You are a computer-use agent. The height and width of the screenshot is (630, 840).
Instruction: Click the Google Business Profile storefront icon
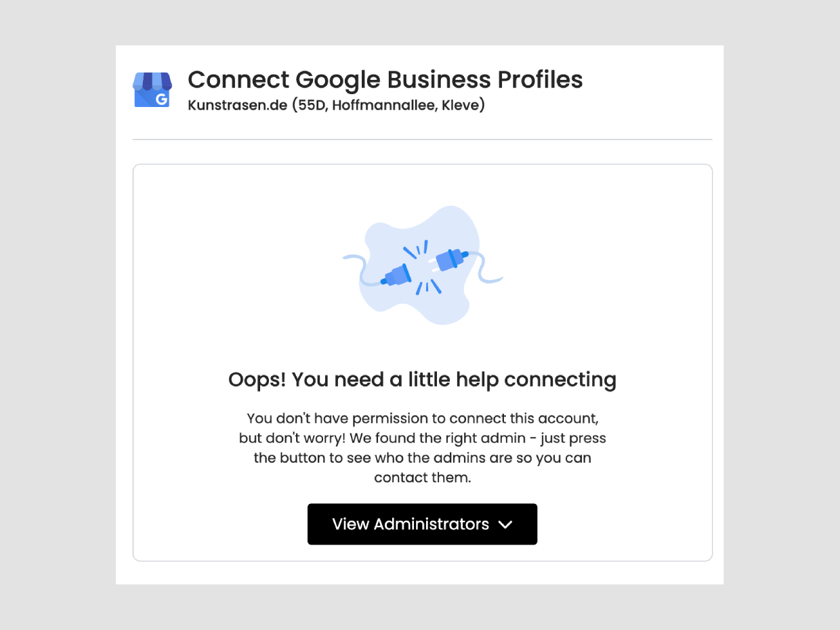click(x=152, y=89)
